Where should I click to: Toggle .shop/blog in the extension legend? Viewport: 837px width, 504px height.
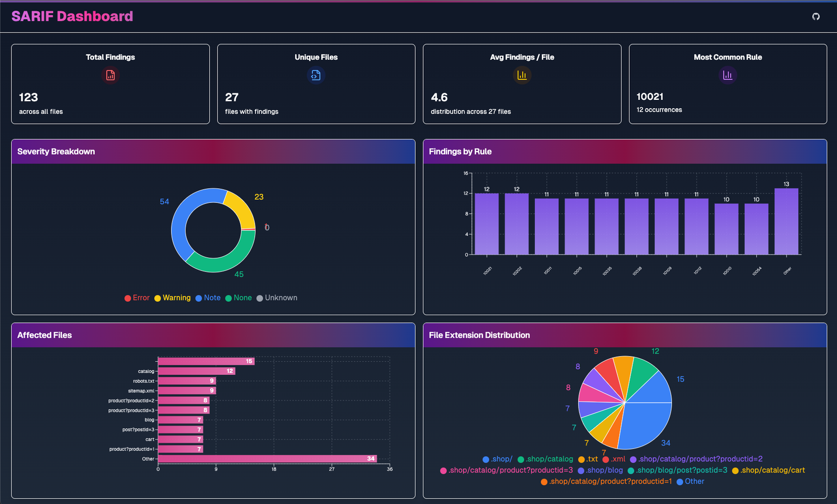(604, 470)
